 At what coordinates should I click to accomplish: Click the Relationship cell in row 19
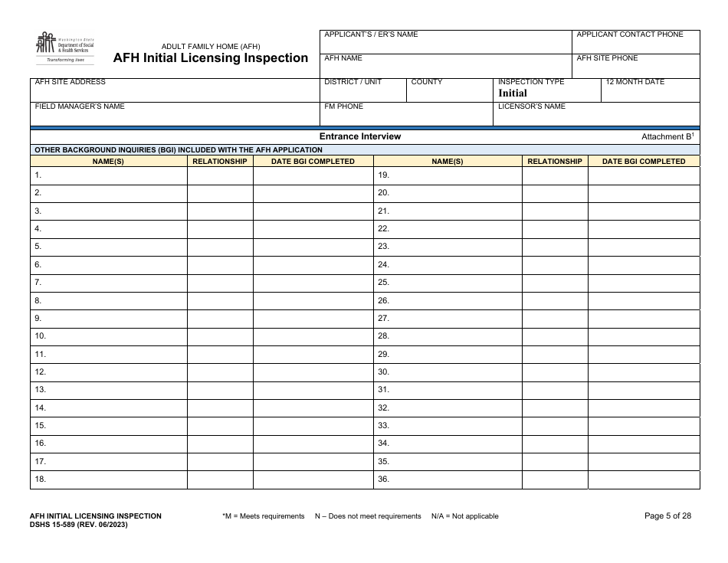tap(553, 175)
